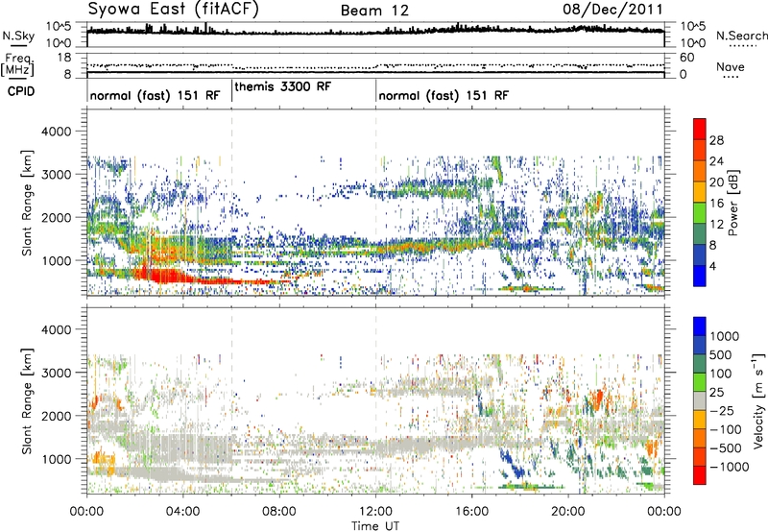The image size is (768, 532).
Task: Click the '1000' Velocity scale value
Action: click(725, 336)
